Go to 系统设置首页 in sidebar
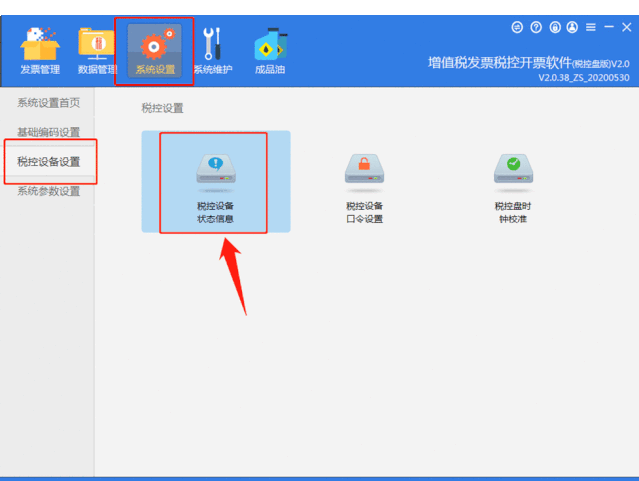This screenshot has width=639, height=481. (x=48, y=103)
